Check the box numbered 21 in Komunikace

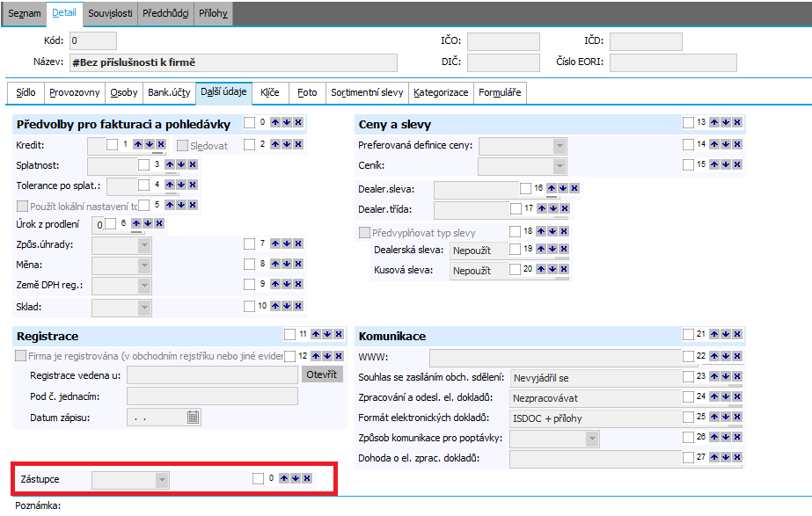pos(688,334)
